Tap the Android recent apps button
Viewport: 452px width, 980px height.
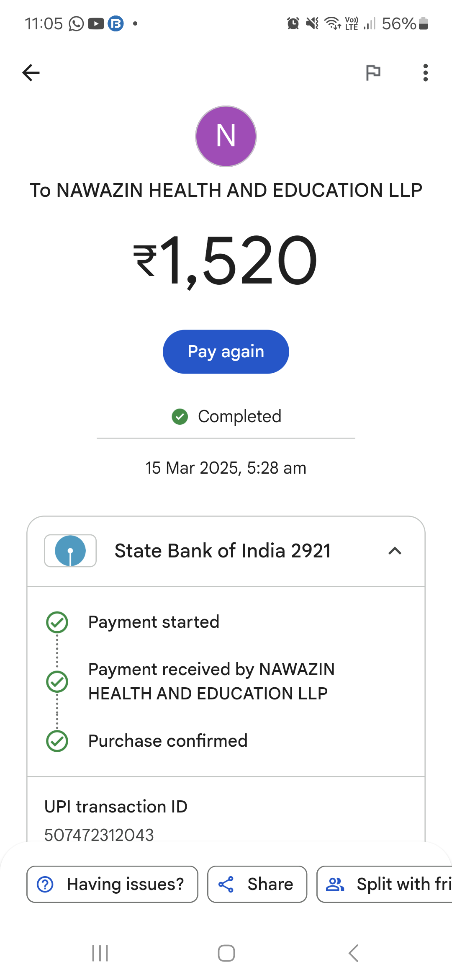[x=100, y=954]
